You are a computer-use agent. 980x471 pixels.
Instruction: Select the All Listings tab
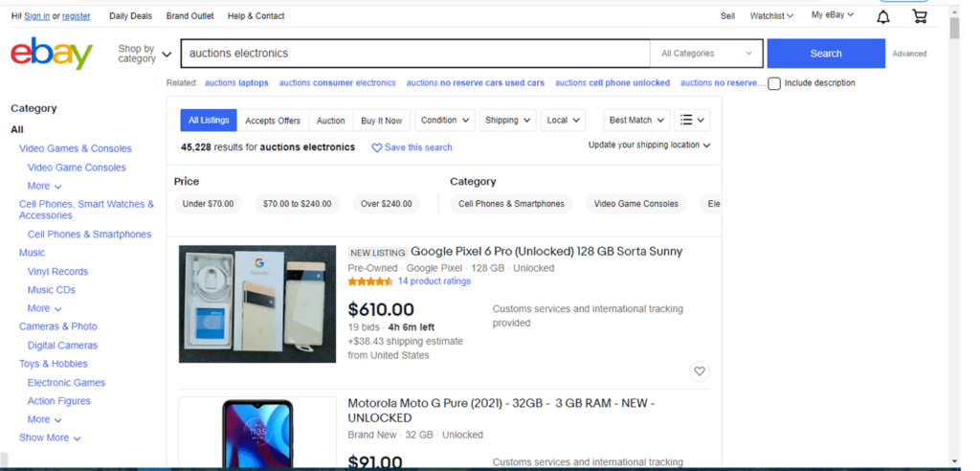pyautogui.click(x=209, y=120)
